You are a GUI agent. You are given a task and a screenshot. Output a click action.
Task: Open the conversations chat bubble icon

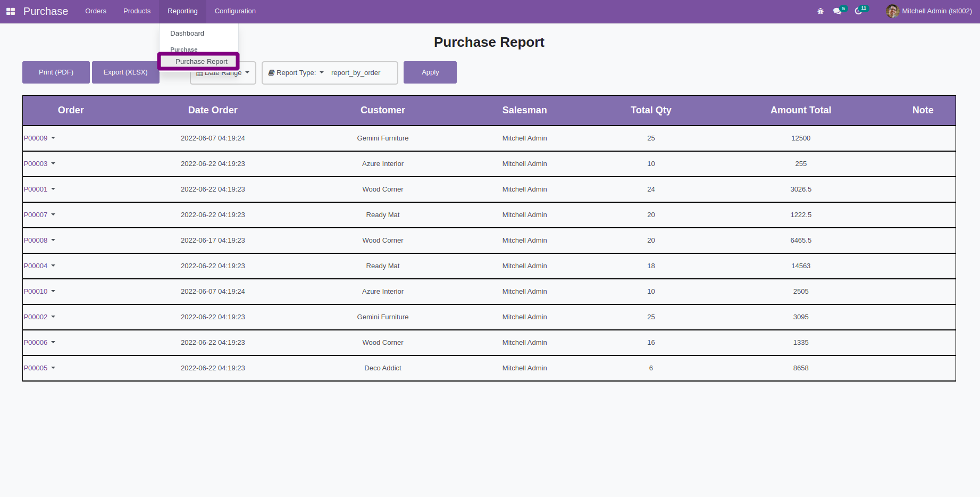pyautogui.click(x=837, y=11)
